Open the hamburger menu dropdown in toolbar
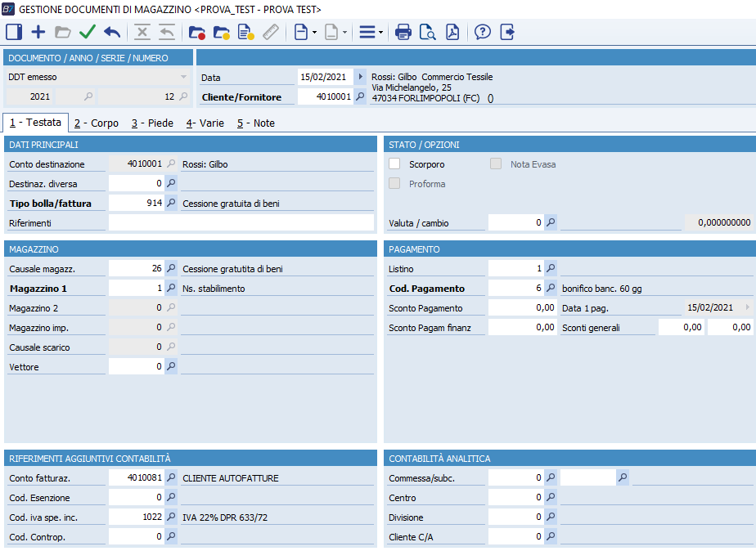Screen dimensions: 756x551 (371, 32)
